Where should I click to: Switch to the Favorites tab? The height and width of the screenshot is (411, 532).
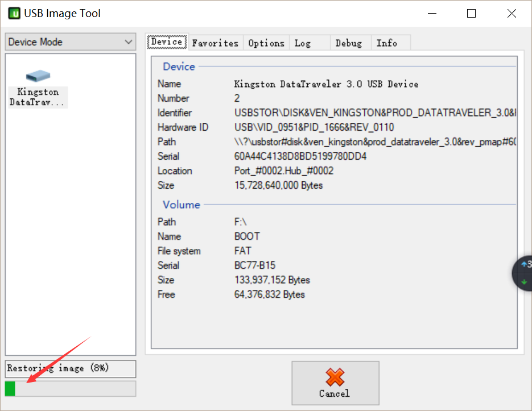click(216, 43)
